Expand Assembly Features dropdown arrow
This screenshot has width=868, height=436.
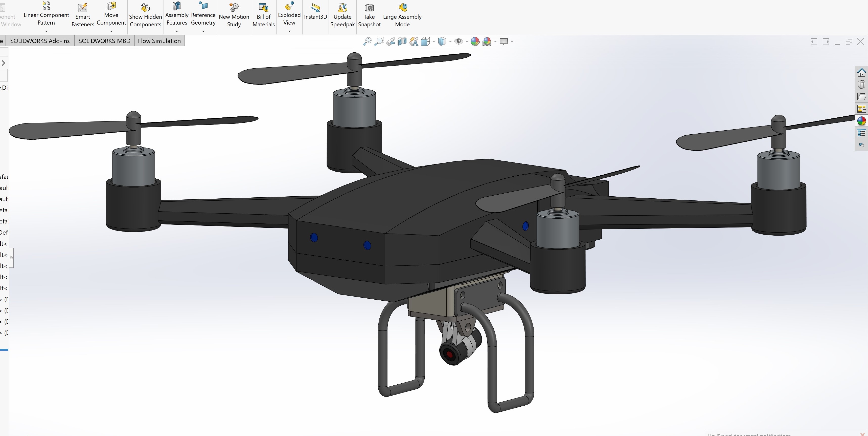point(177,31)
